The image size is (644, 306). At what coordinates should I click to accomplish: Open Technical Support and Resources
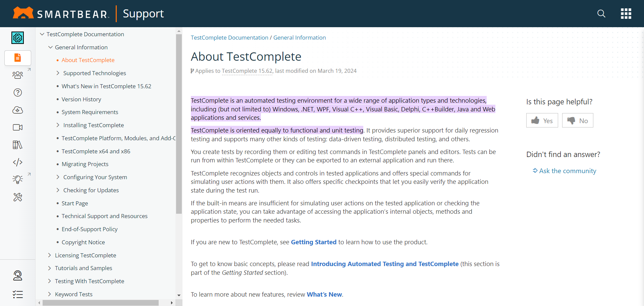click(x=105, y=216)
